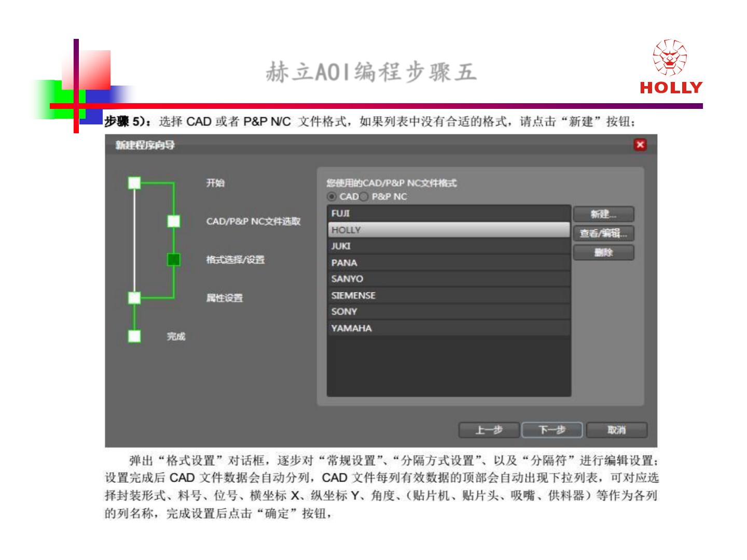
Task: Open 查看/编辑... for the selected format
Action: pos(603,233)
